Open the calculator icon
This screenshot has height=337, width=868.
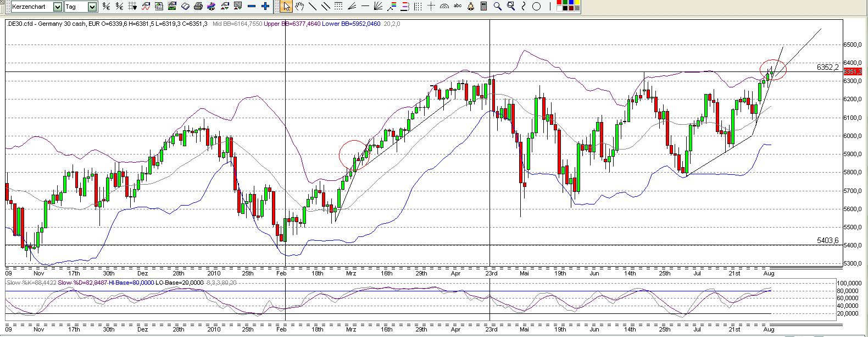(x=483, y=6)
